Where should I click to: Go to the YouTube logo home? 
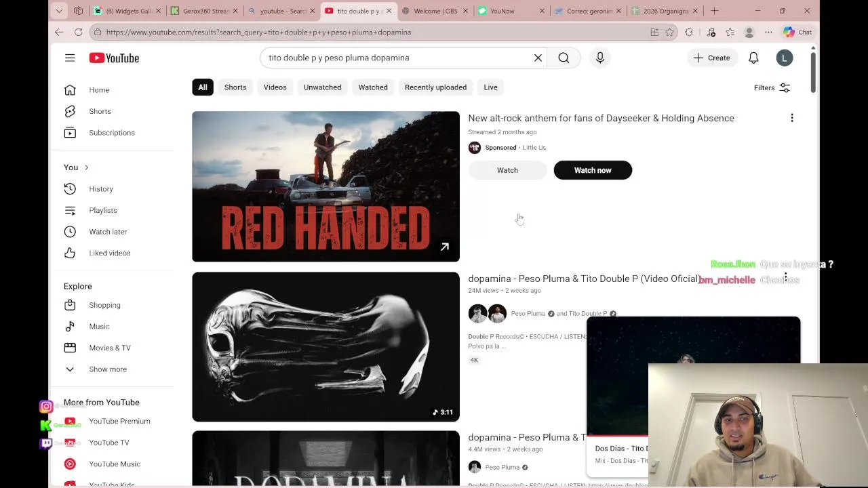[114, 58]
